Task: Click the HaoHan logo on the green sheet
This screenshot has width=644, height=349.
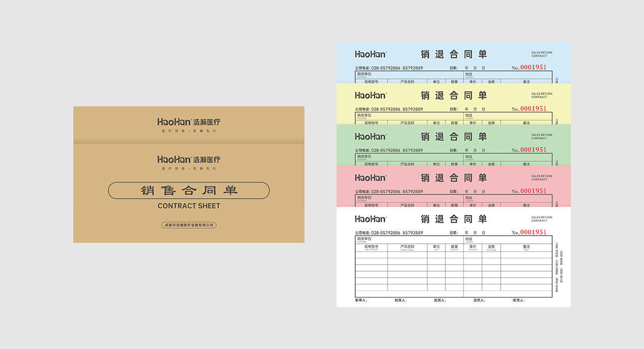Action: (x=370, y=137)
